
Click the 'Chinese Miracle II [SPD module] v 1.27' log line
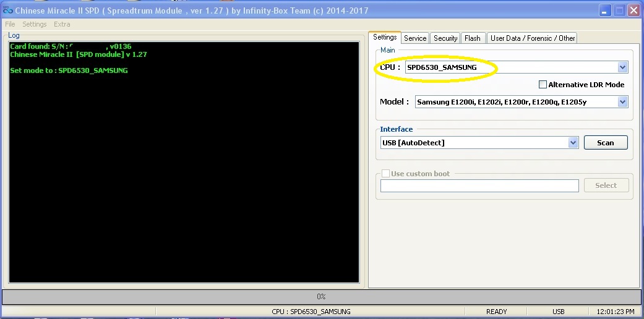tap(79, 54)
